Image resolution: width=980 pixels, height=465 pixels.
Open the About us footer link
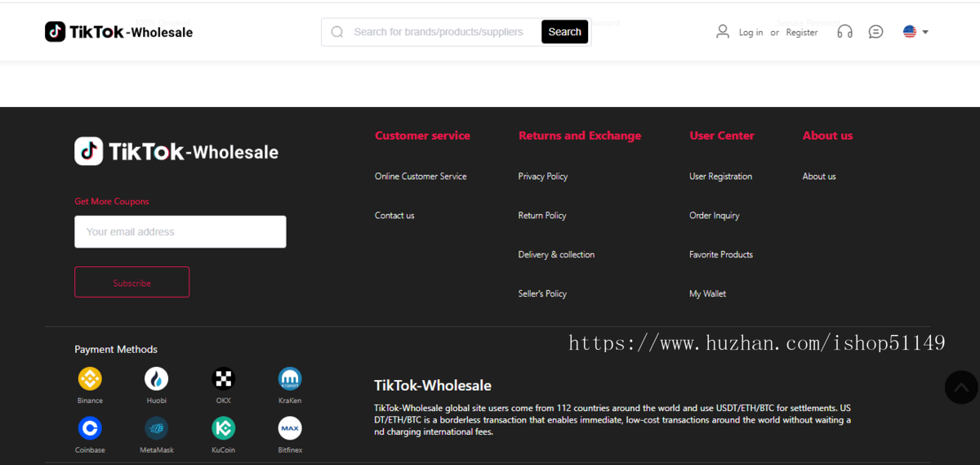(819, 177)
